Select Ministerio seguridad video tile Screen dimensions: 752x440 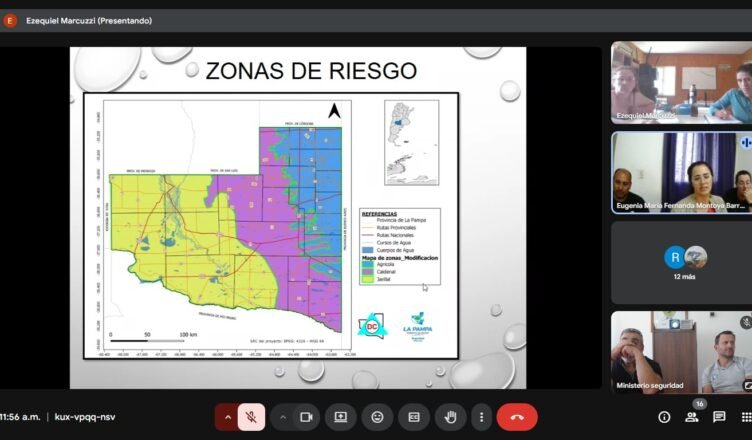(681, 352)
